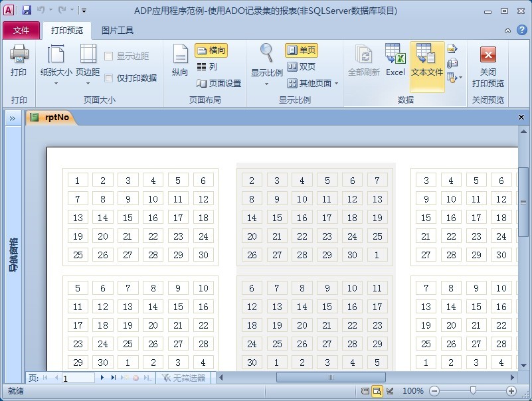This screenshot has height=401, width=532.
Task: Switch to Print Preview view in status bar
Action: pyautogui.click(x=377, y=391)
